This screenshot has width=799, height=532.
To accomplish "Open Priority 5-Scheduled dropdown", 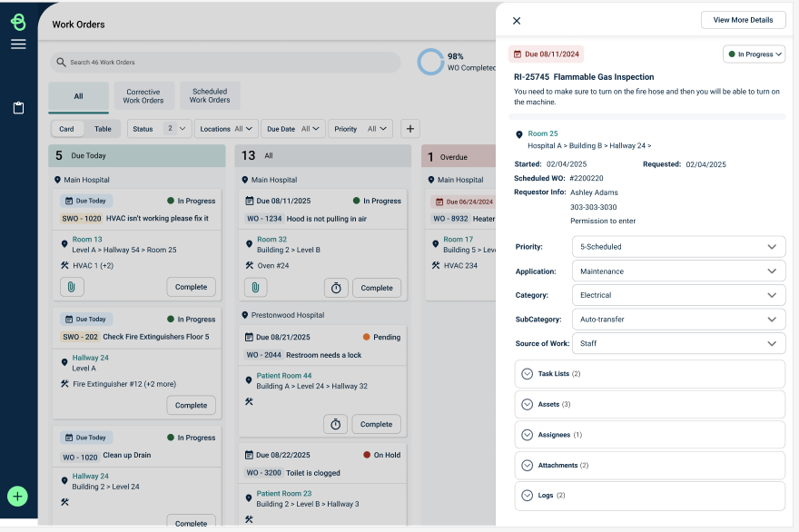I will click(679, 247).
